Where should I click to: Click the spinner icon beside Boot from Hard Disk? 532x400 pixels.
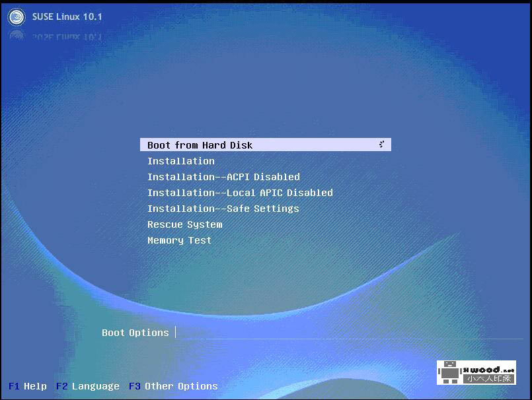(x=381, y=145)
